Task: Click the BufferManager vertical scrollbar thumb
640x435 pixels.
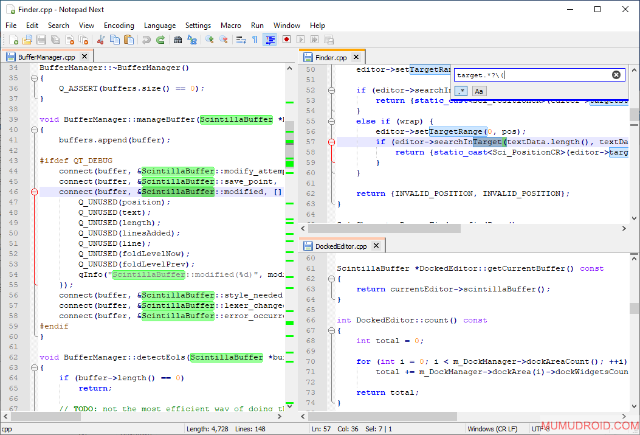Action: point(289,144)
